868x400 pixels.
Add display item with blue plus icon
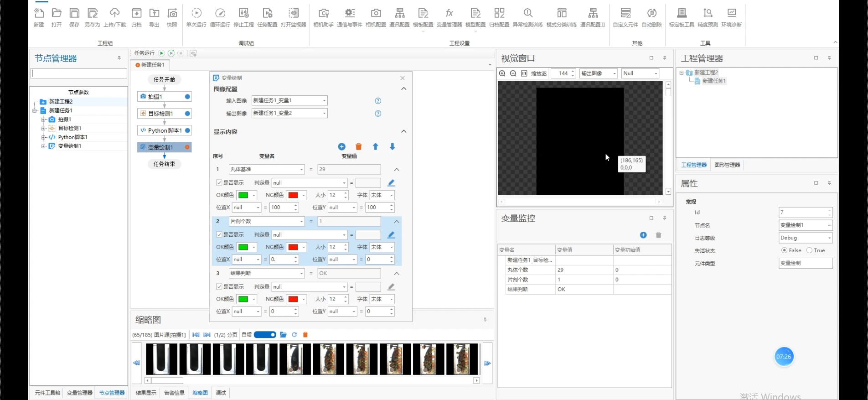341,146
